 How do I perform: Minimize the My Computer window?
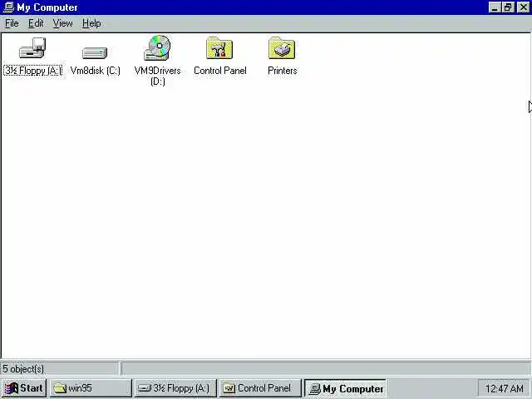point(495,7)
